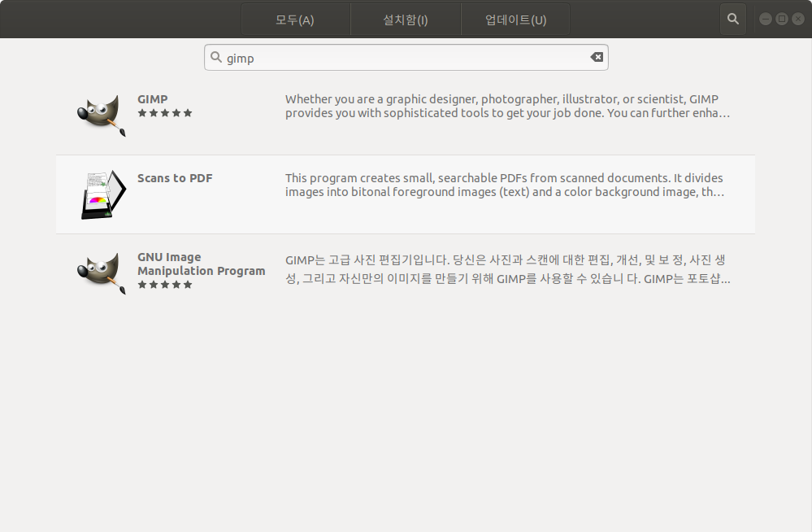Minimize the software window
The image size is (812, 532).
[766, 20]
